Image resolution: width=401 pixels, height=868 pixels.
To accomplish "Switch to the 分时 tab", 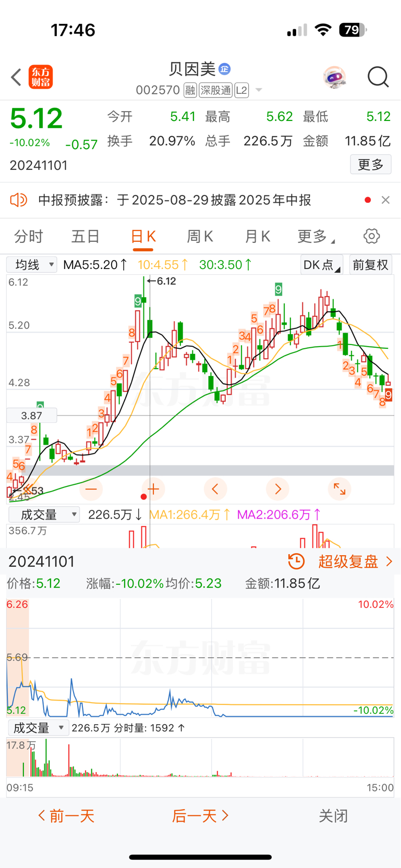I will tap(29, 237).
